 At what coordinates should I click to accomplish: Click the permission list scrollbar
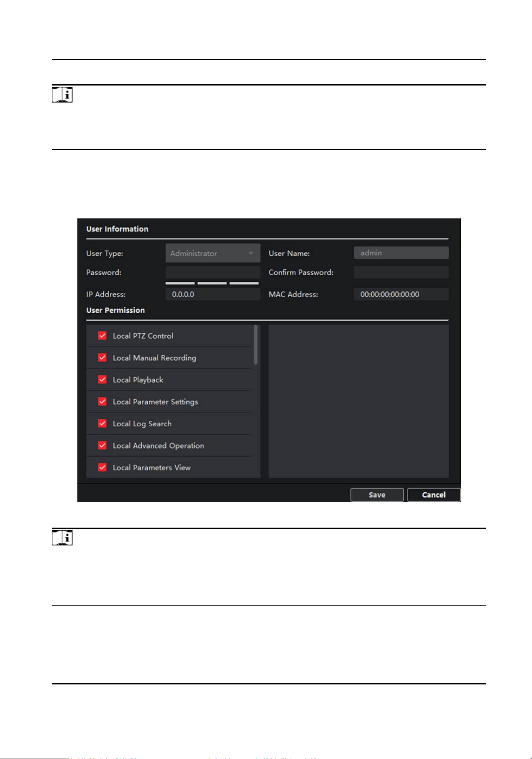256,345
